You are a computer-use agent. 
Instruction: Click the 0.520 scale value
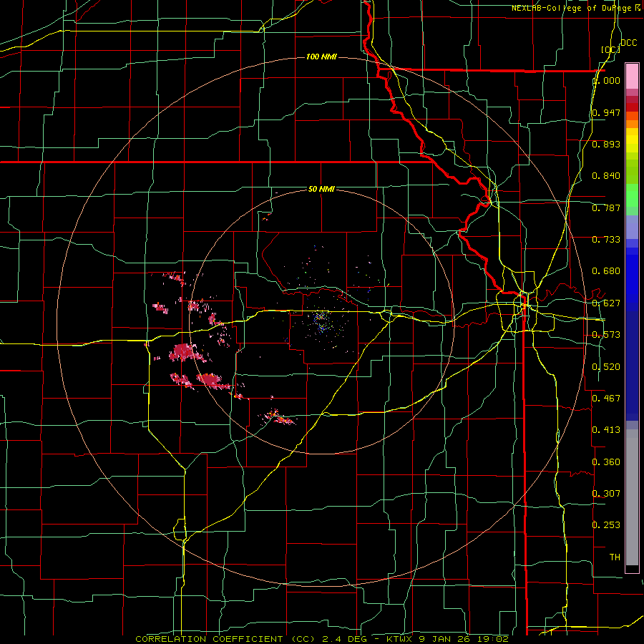click(x=606, y=367)
